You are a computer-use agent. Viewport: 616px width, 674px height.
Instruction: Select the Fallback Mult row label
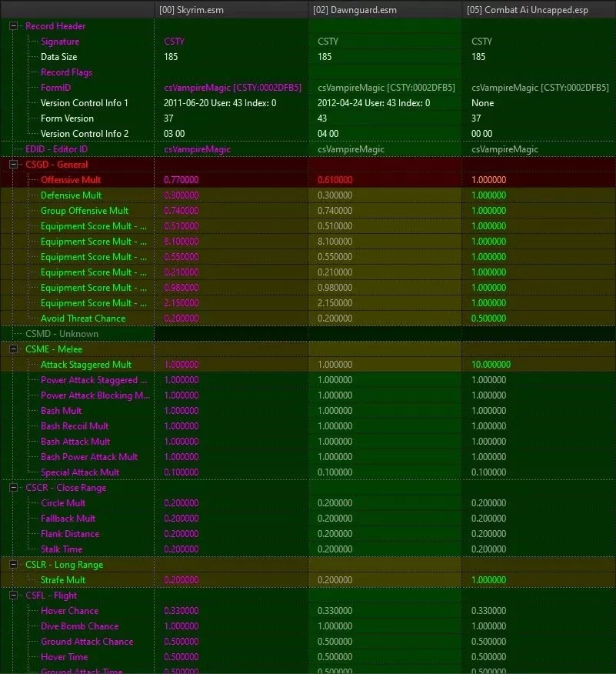click(68, 519)
